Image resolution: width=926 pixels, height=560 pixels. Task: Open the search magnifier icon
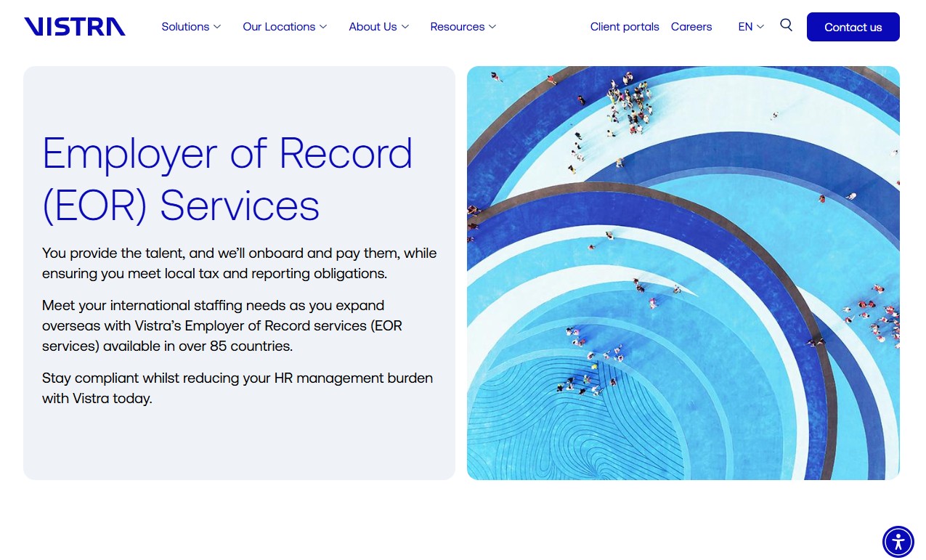point(786,25)
